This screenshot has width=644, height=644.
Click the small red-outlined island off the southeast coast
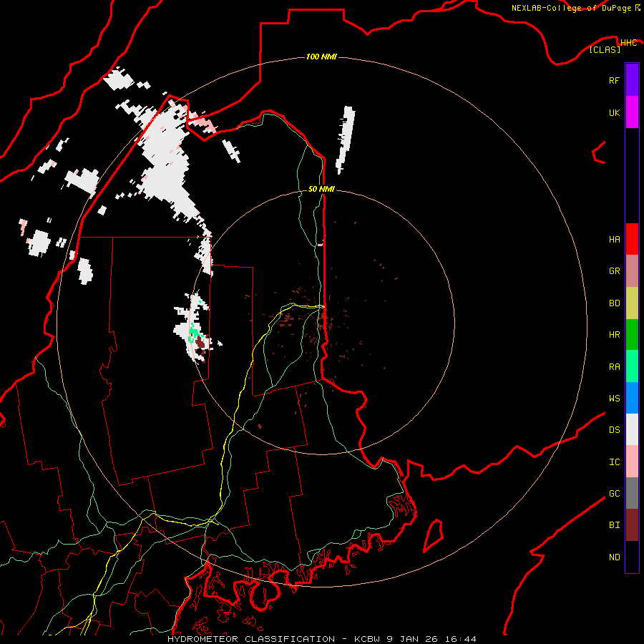pyautogui.click(x=434, y=535)
